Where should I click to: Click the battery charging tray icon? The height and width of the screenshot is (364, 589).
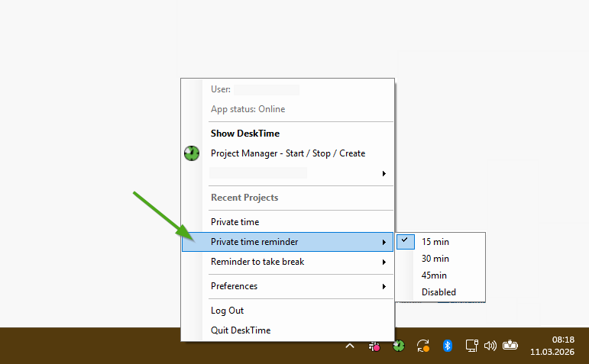point(510,346)
